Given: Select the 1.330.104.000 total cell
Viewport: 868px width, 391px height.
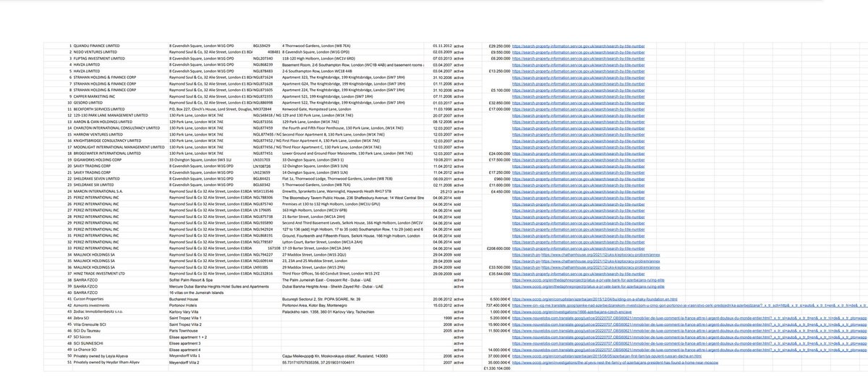Looking at the screenshot, I should [x=498, y=368].
